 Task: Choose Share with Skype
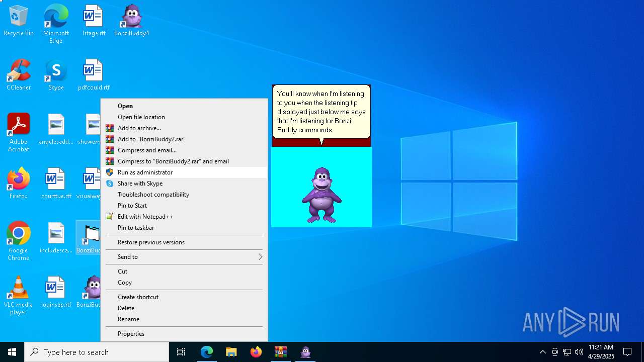point(184,184)
